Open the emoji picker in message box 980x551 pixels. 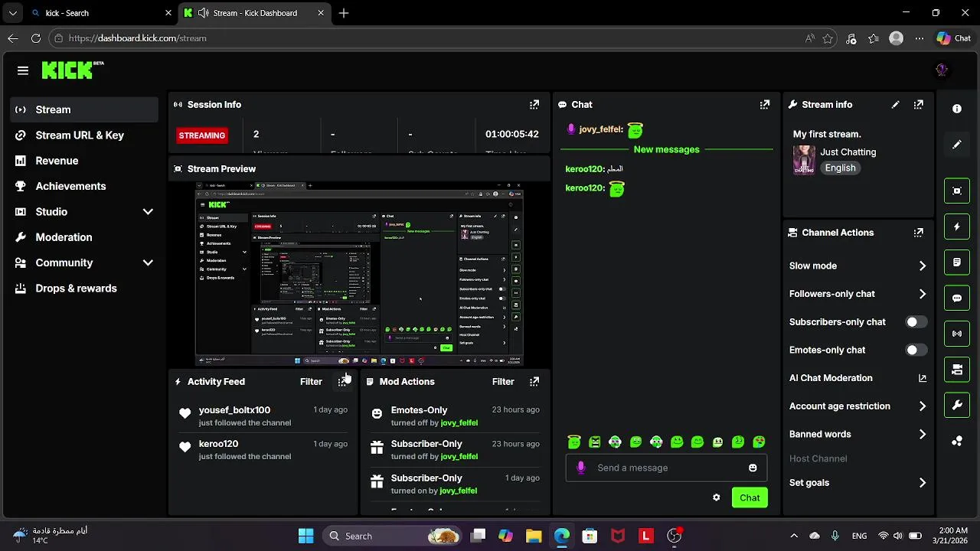(x=753, y=468)
